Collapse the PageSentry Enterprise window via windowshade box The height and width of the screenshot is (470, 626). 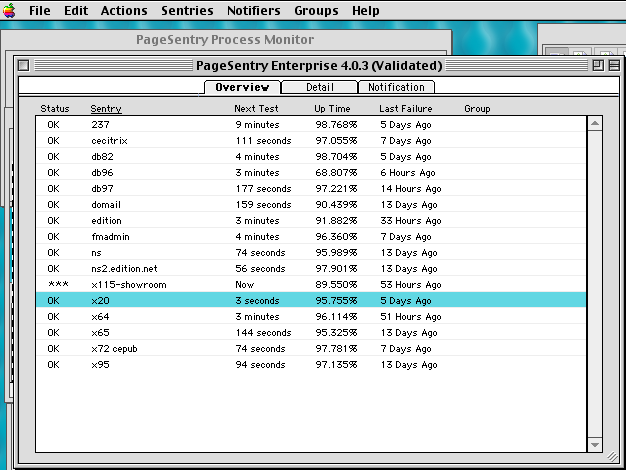coord(613,65)
